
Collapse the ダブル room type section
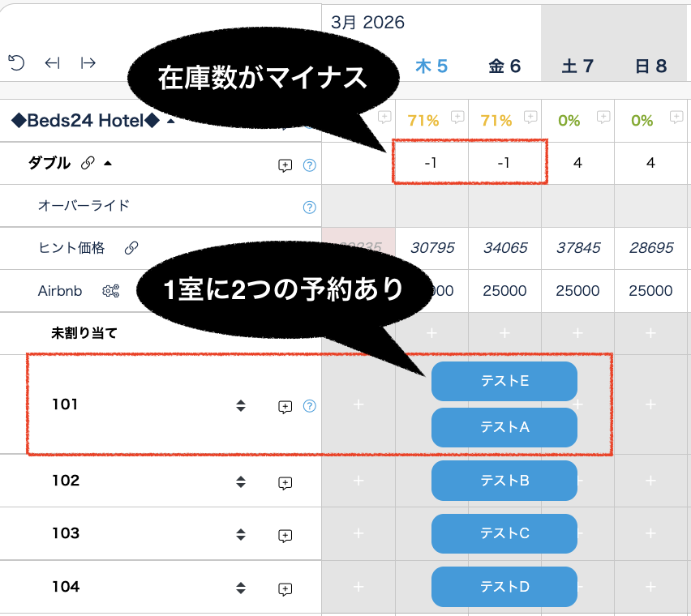108,164
